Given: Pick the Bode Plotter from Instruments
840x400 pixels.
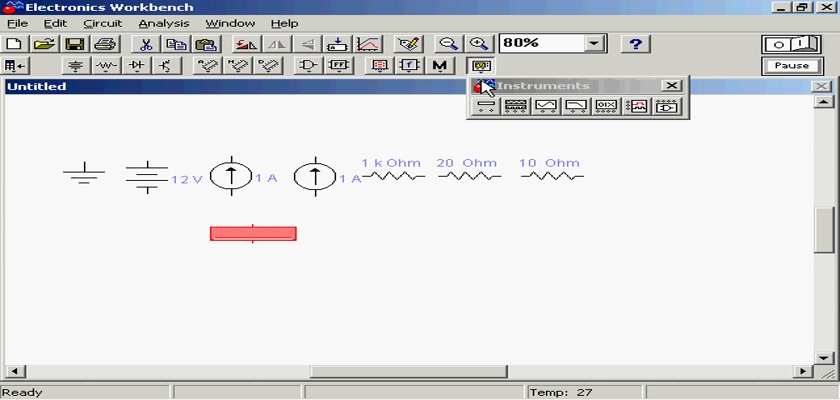Looking at the screenshot, I should (576, 106).
